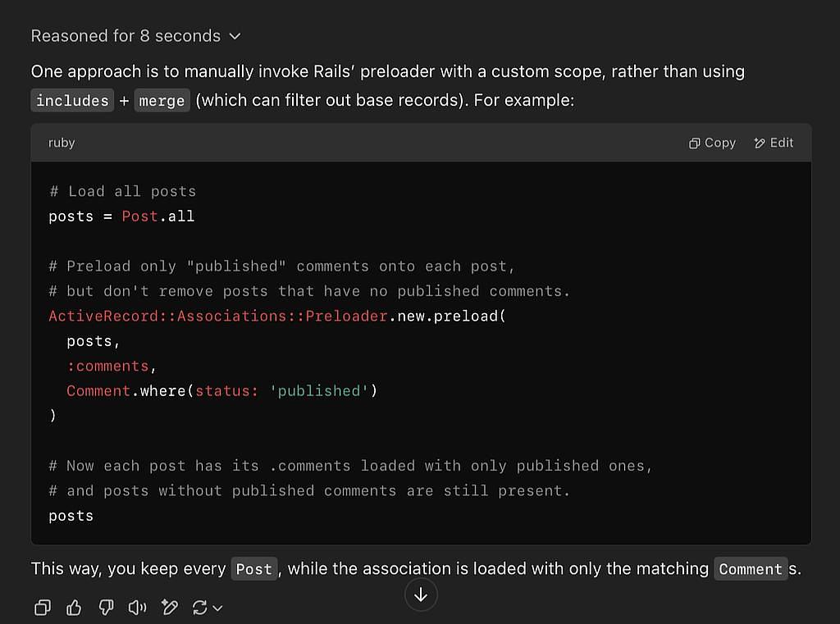Image resolution: width=840 pixels, height=624 pixels.
Task: Click the "merge" inline code tag
Action: (x=162, y=101)
